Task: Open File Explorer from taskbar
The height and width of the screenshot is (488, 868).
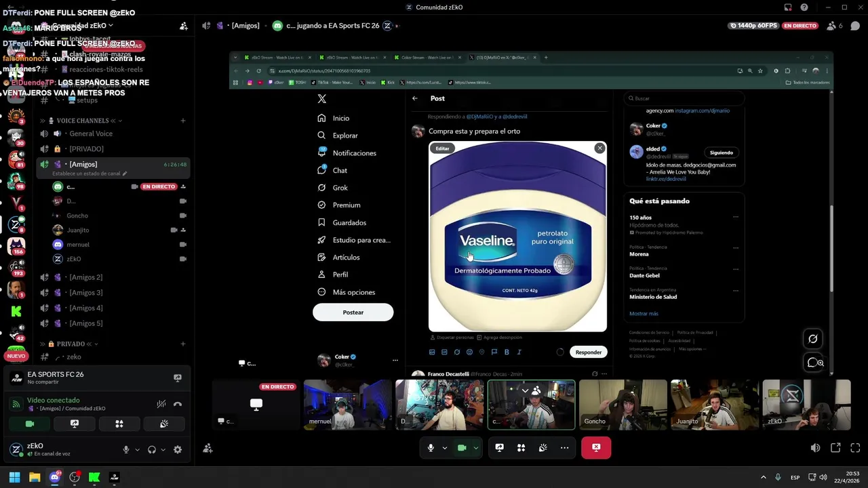Action: point(35,477)
